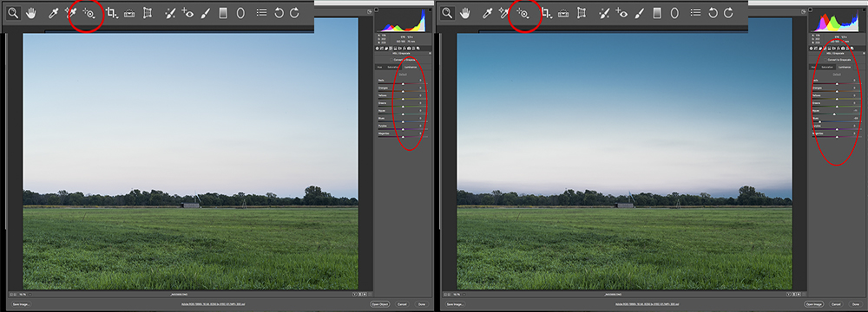This screenshot has height=312, width=868.
Task: Pick Radial Filter in right window
Action: point(674,13)
